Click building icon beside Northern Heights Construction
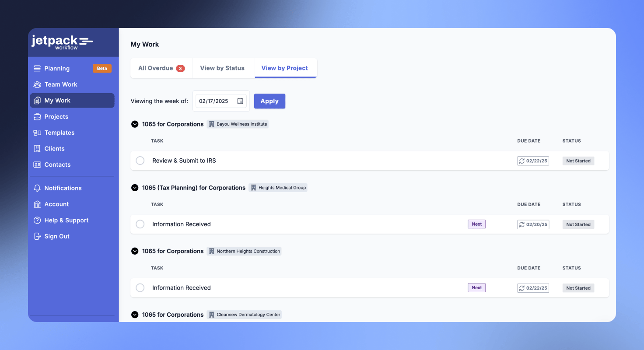This screenshot has height=350, width=644. 212,251
